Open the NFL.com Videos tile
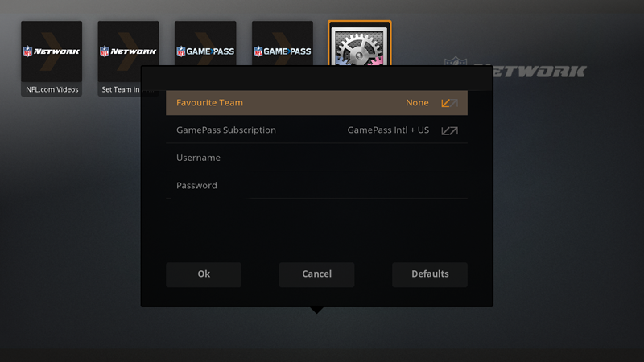This screenshot has width=644, height=362. point(52,58)
